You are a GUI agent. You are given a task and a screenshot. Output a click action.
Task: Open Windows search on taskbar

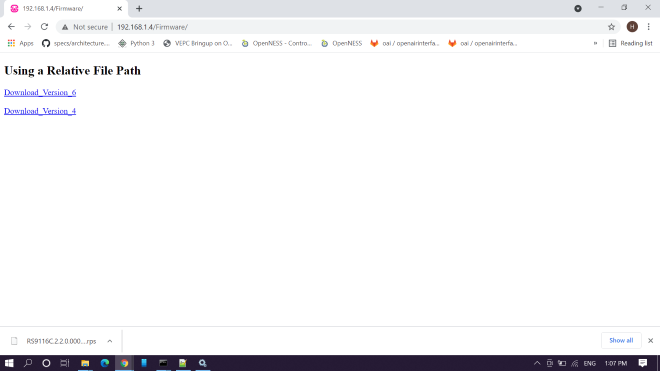click(x=28, y=363)
